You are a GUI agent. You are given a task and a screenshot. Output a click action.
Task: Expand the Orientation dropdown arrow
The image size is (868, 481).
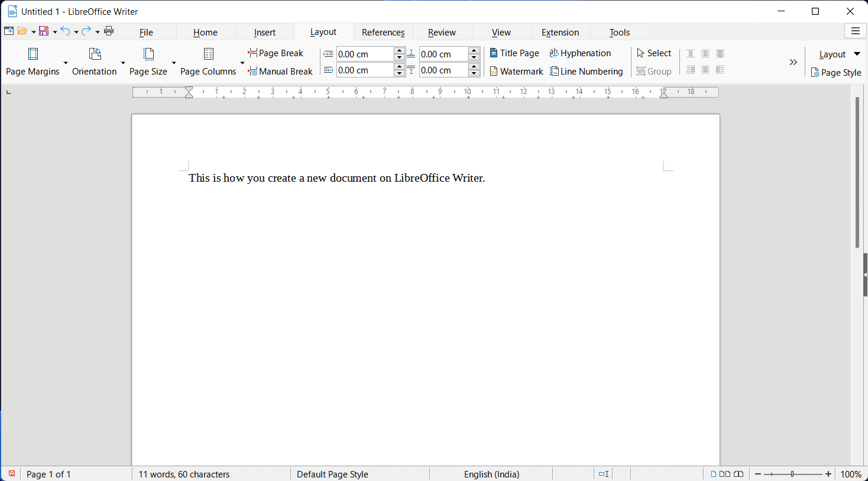coord(123,63)
